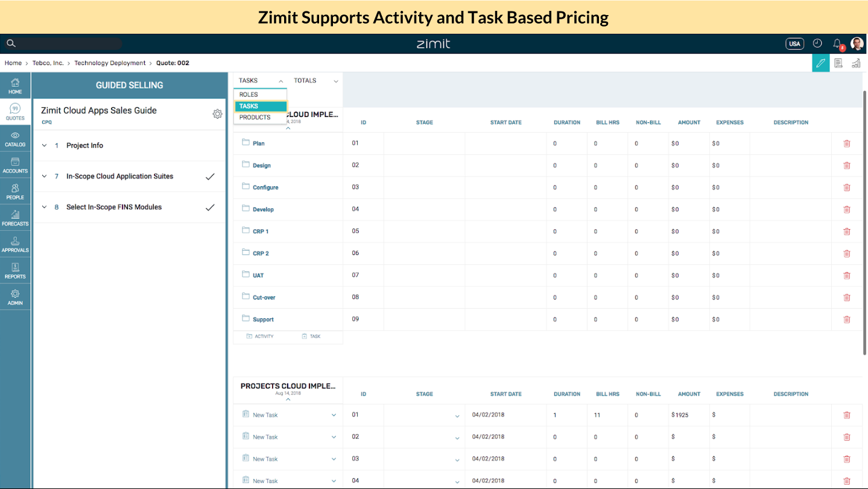Open the Quotes section in the sidebar
This screenshot has height=489, width=868.
click(15, 112)
